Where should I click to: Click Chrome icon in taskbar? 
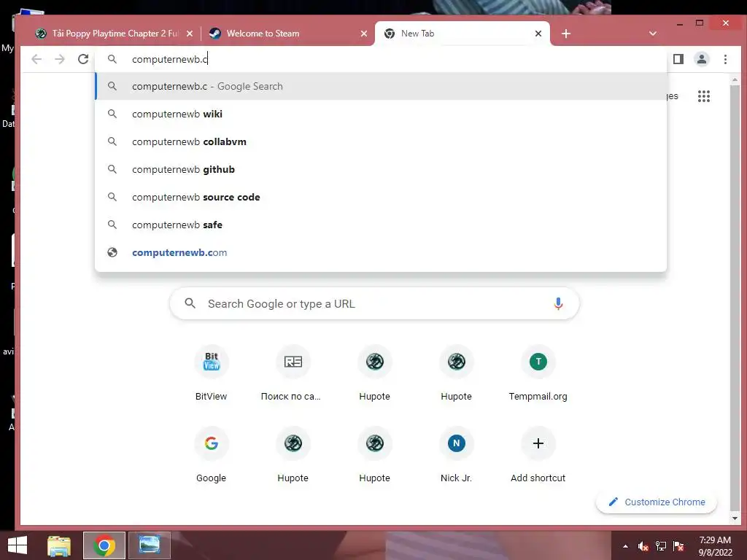(x=104, y=545)
